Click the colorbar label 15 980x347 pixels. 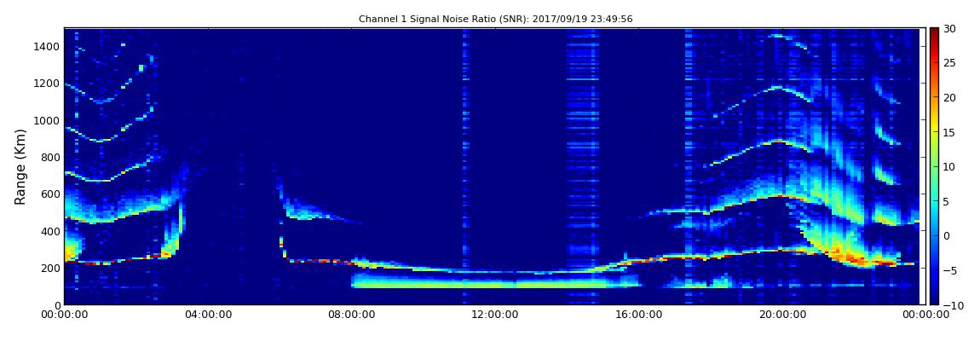coord(949,132)
